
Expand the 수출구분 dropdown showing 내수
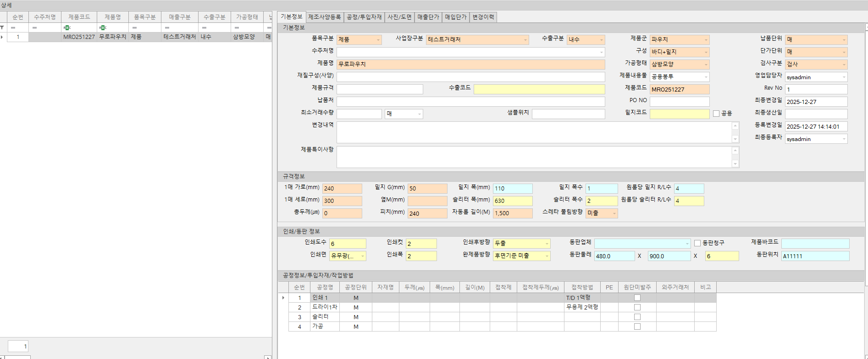click(x=602, y=40)
